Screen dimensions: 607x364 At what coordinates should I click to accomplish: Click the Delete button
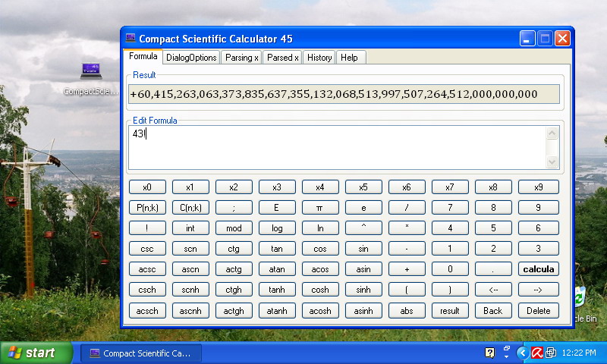[539, 311]
